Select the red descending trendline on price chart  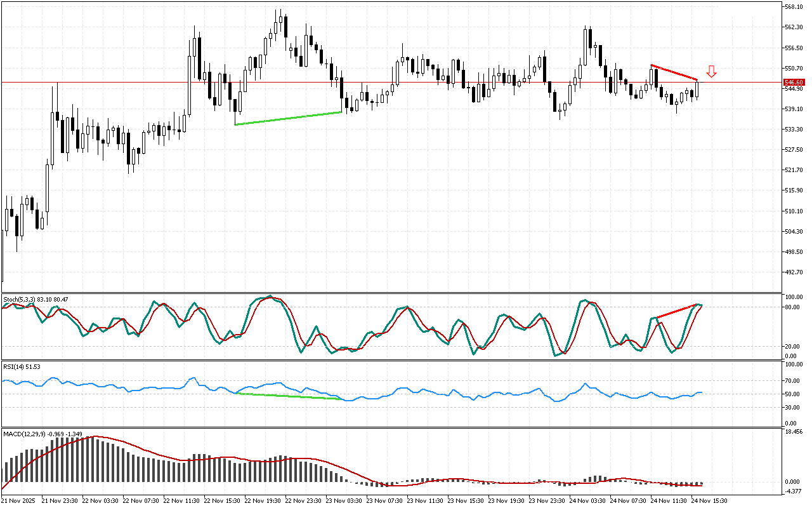674,72
